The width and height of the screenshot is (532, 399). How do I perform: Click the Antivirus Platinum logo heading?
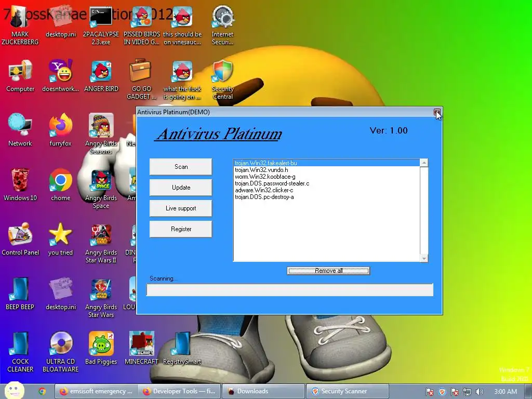[x=219, y=134]
